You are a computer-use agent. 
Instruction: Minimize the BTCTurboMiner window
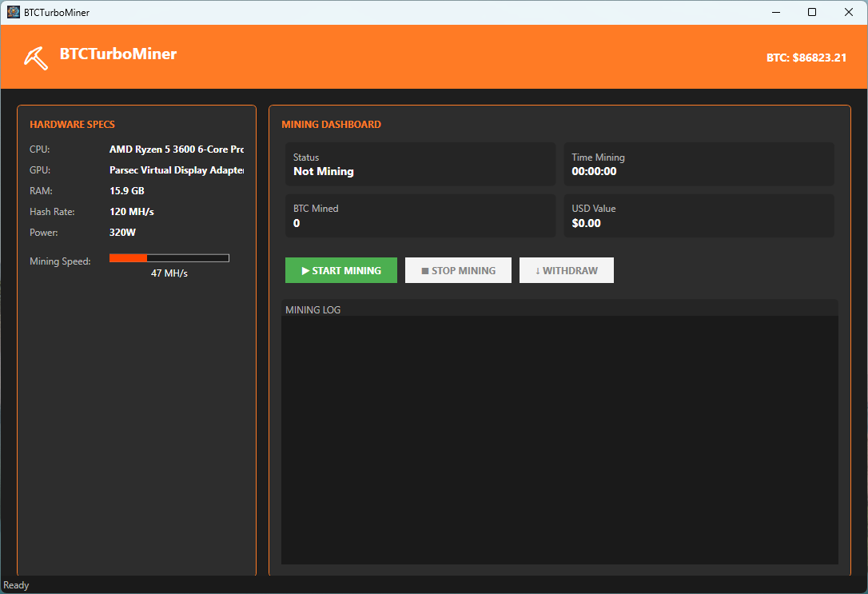775,12
